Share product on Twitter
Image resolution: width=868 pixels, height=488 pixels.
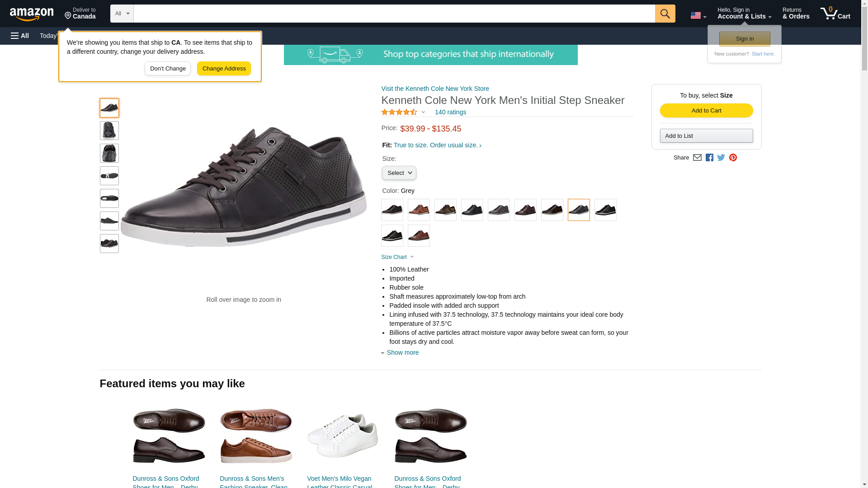(721, 158)
